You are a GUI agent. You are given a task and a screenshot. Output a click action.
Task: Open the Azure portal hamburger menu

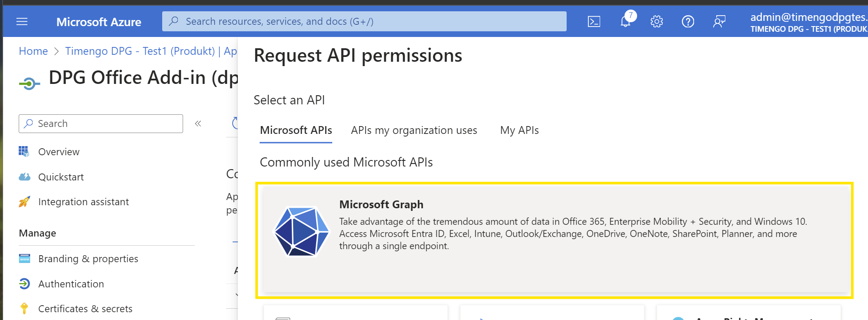pyautogui.click(x=22, y=22)
